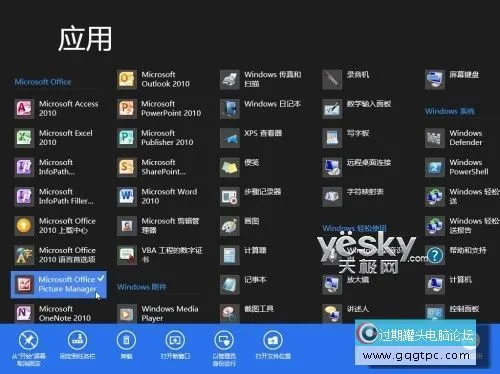Image resolution: width=500 pixels, height=374 pixels.
Task: Open 字符映射表 tile
Action: (353, 196)
